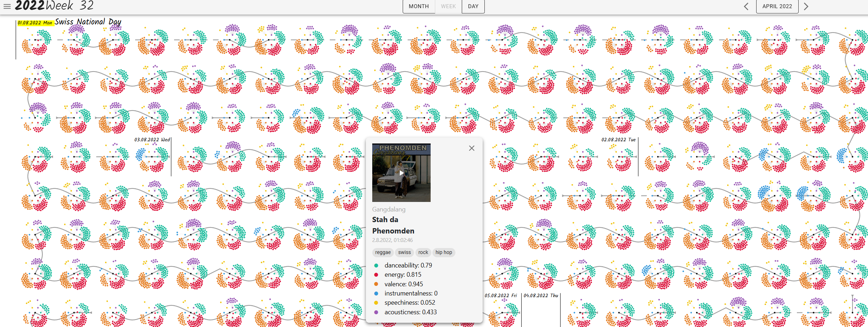This screenshot has height=327, width=868.
Task: Select the reggae genre tag
Action: pos(383,252)
